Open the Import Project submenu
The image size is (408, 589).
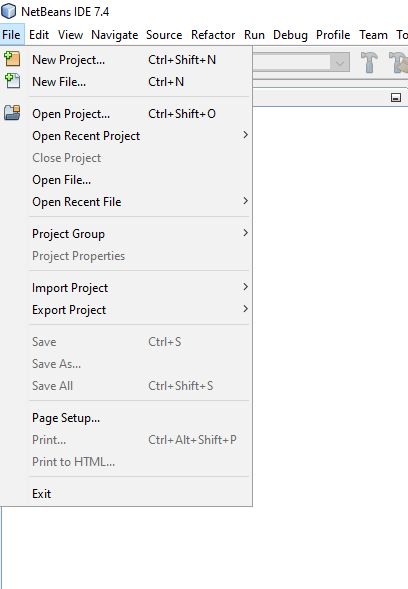[140, 288]
